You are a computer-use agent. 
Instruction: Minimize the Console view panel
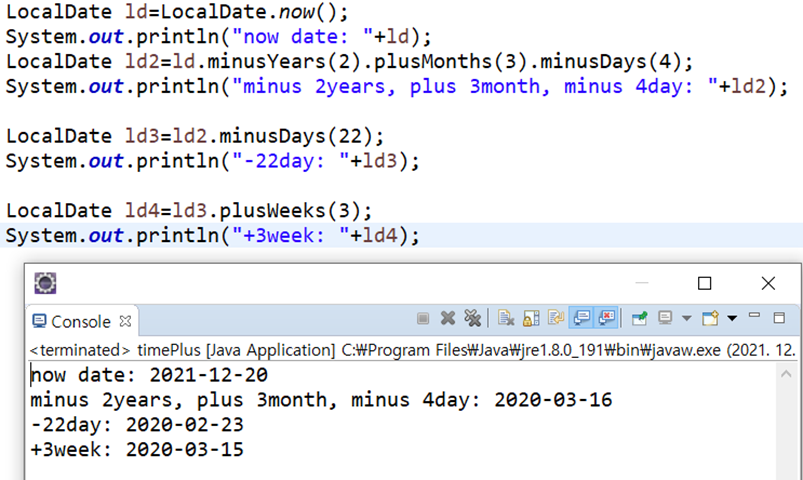click(x=754, y=316)
